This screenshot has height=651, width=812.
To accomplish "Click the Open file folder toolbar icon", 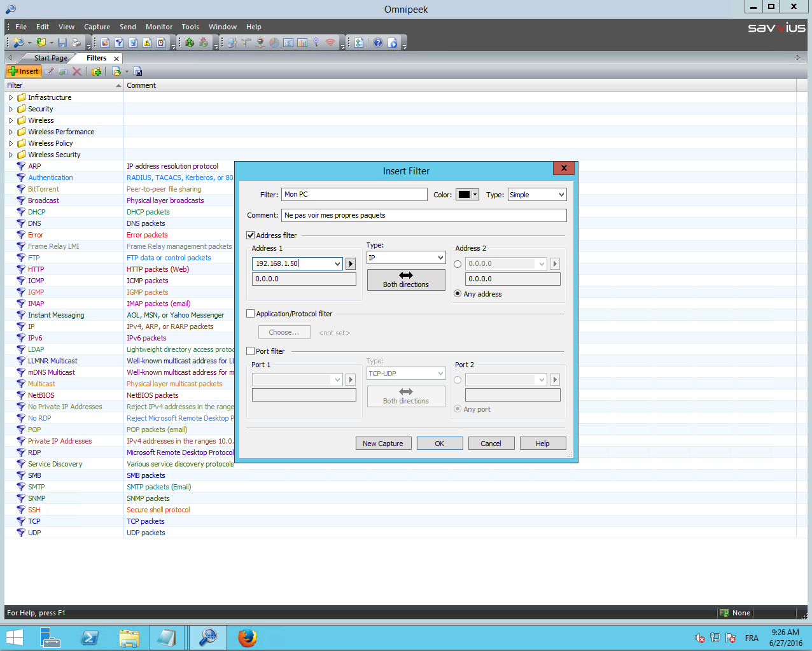I will [41, 43].
